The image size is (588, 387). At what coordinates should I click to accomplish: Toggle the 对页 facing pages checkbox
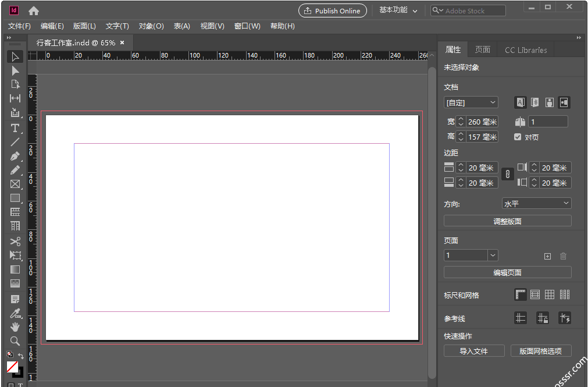pos(518,137)
